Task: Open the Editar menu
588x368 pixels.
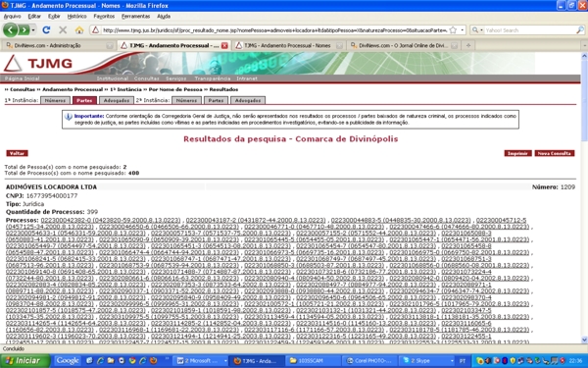Action: [34, 16]
